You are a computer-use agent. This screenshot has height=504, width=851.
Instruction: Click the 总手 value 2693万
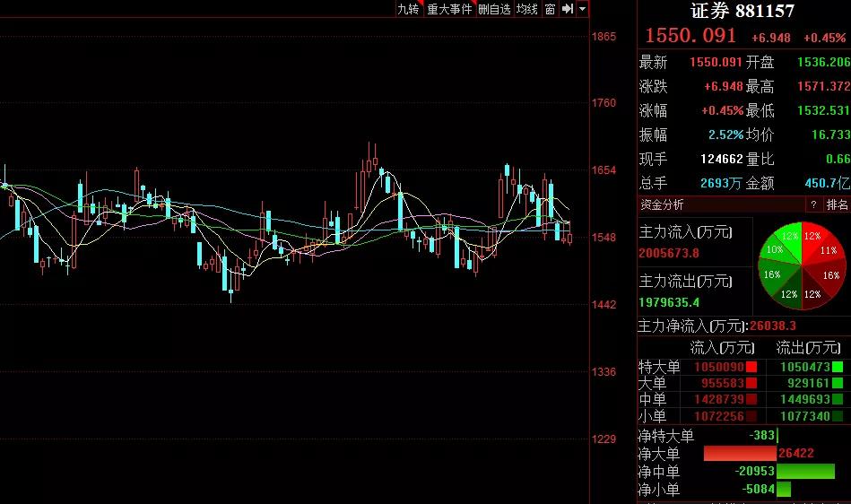coord(721,183)
